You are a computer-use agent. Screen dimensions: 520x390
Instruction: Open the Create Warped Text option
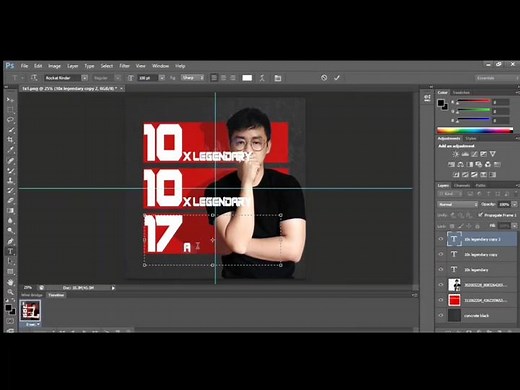(x=262, y=78)
